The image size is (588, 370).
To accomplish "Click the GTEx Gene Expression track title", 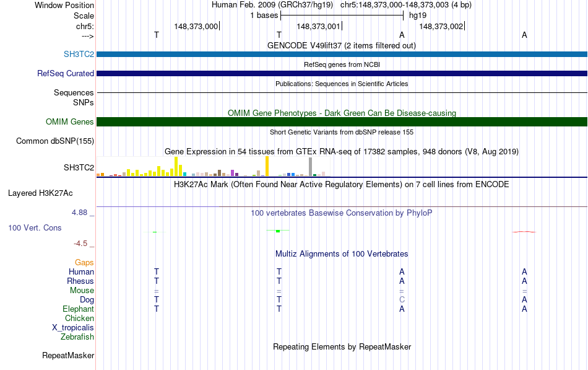I will pos(342,151).
